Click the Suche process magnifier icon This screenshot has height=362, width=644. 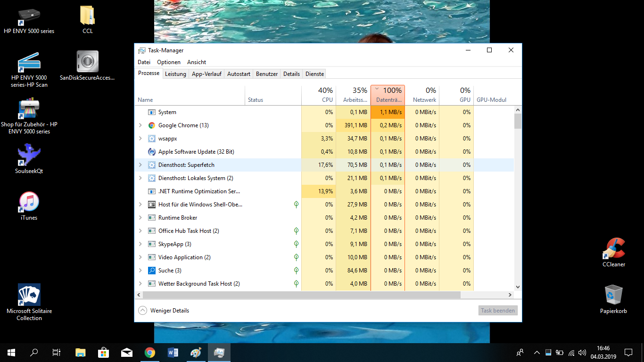coord(152,271)
